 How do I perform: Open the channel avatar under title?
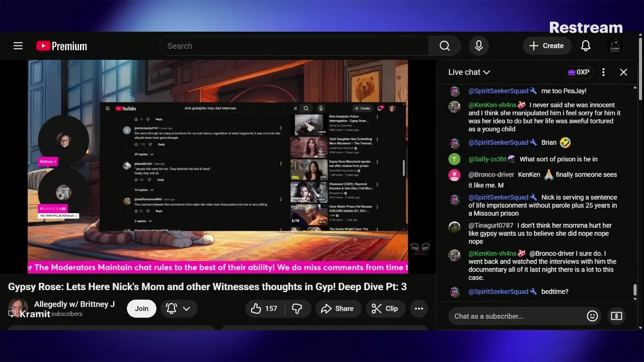(x=18, y=308)
